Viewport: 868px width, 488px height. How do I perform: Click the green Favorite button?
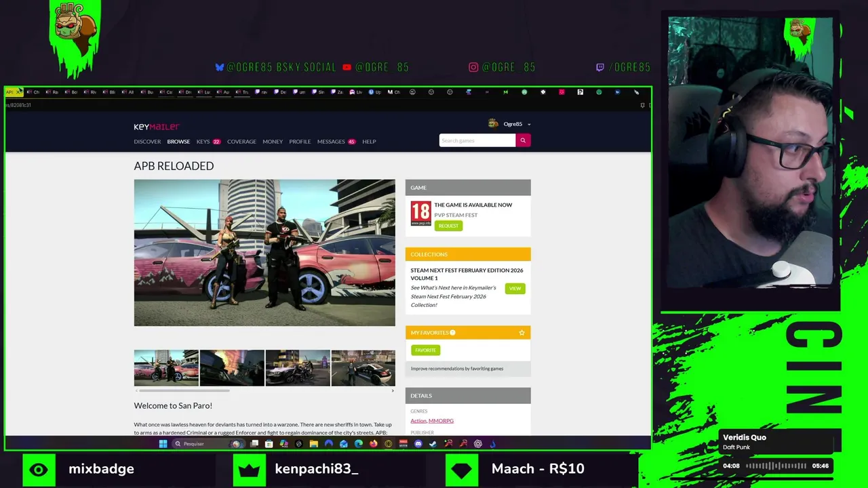(425, 350)
